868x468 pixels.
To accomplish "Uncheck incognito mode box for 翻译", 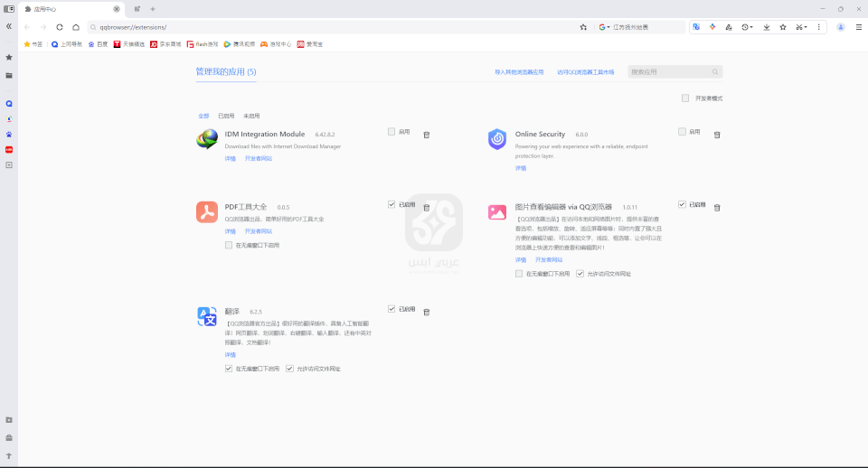I will [229, 369].
